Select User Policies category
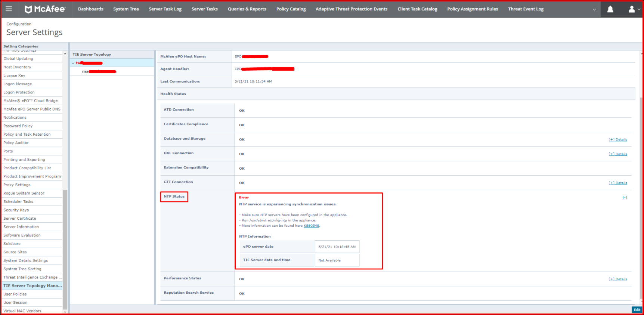The width and height of the screenshot is (644, 315). (x=32, y=294)
